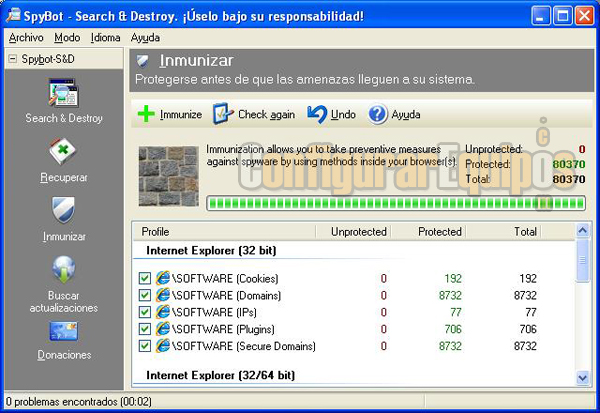The width and height of the screenshot is (600, 413).
Task: Toggle the \SOFTWARE (IPs) checkbox
Action: point(145,312)
